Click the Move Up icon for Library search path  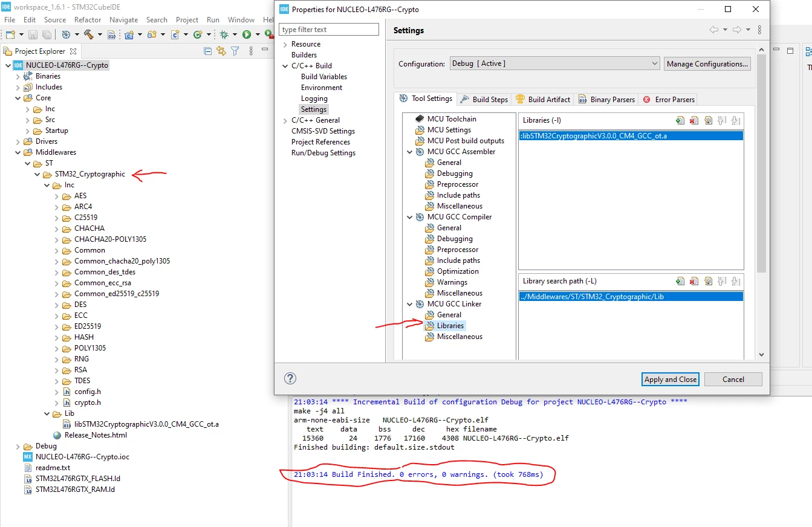point(721,281)
